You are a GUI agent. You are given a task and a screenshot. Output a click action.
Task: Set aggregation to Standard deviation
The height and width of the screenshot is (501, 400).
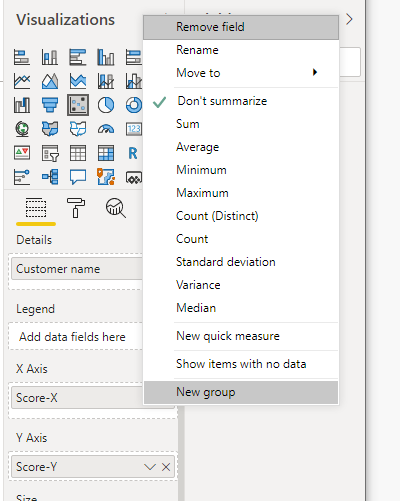click(x=241, y=262)
